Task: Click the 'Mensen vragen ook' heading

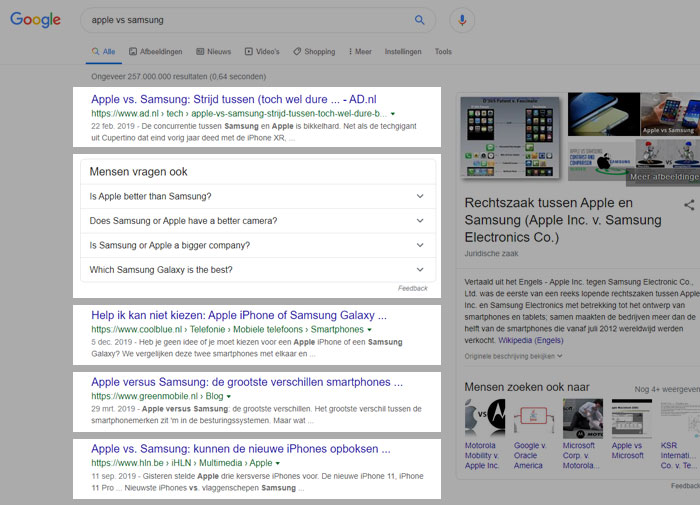Action: click(138, 172)
